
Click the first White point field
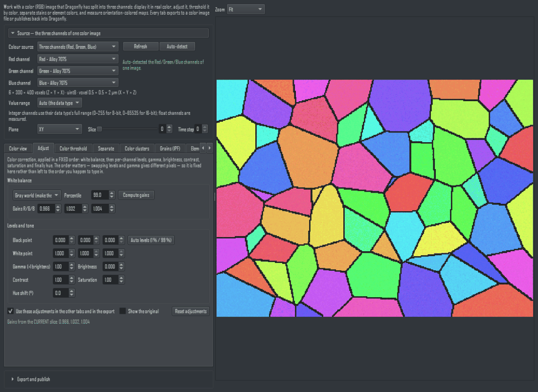(61, 254)
